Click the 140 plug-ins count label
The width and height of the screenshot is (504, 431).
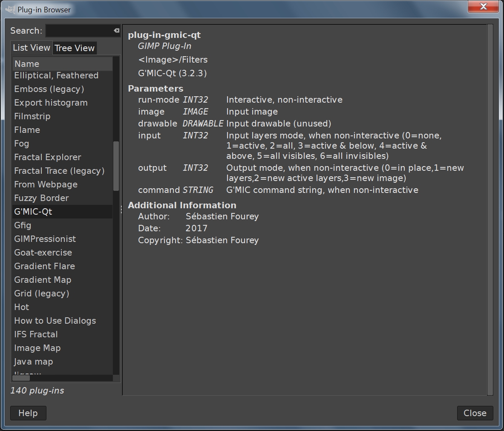[x=37, y=391]
